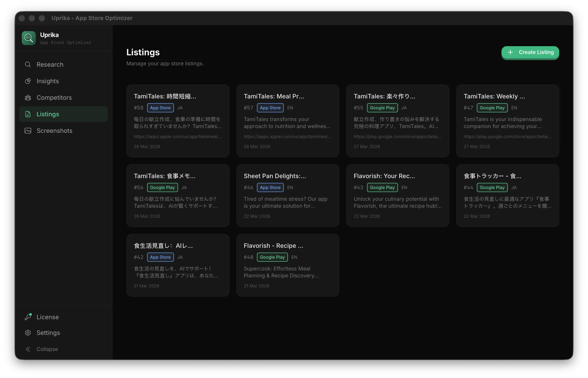This screenshot has width=588, height=378.
Task: Open Settings text in sidebar
Action: pyautogui.click(x=48, y=332)
